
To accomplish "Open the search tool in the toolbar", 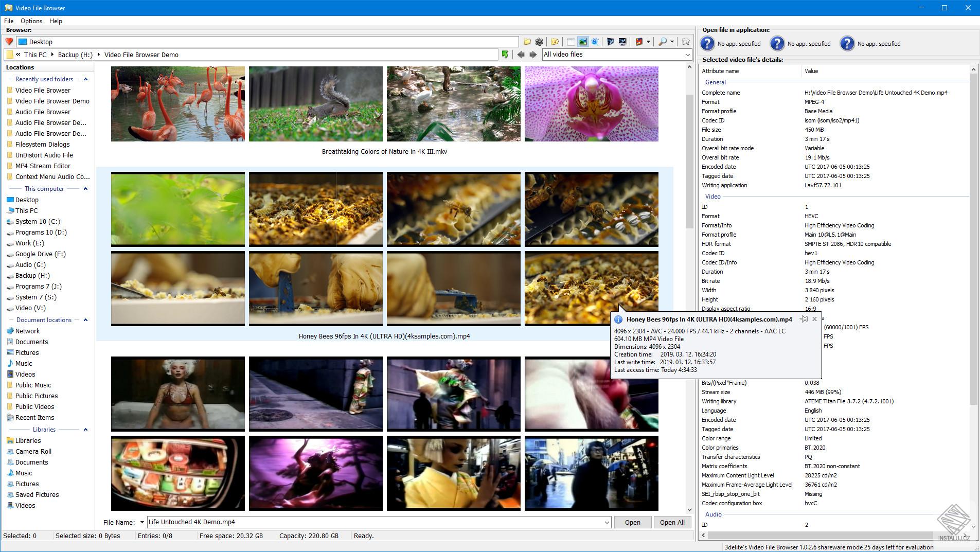I will point(662,42).
